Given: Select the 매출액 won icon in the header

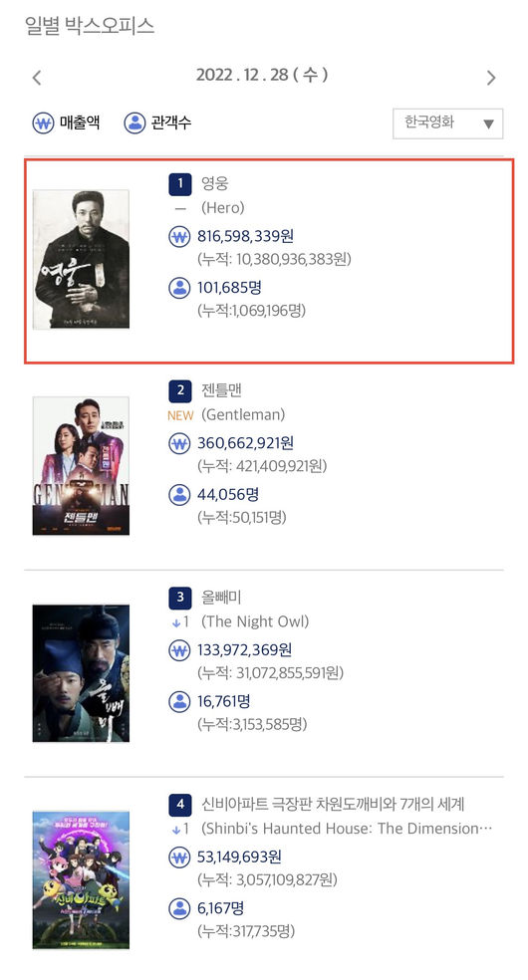Looking at the screenshot, I should click(43, 123).
